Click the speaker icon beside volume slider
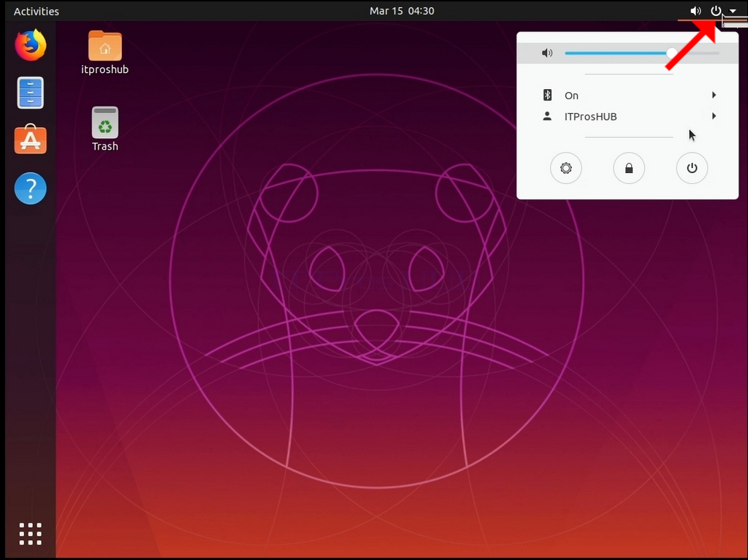 [x=547, y=53]
